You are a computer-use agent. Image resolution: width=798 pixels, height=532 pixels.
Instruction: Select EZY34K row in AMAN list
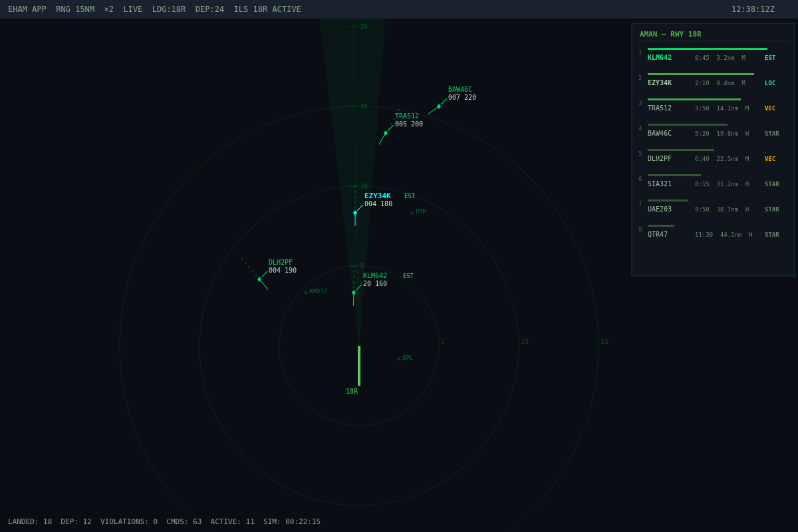pyautogui.click(x=713, y=79)
